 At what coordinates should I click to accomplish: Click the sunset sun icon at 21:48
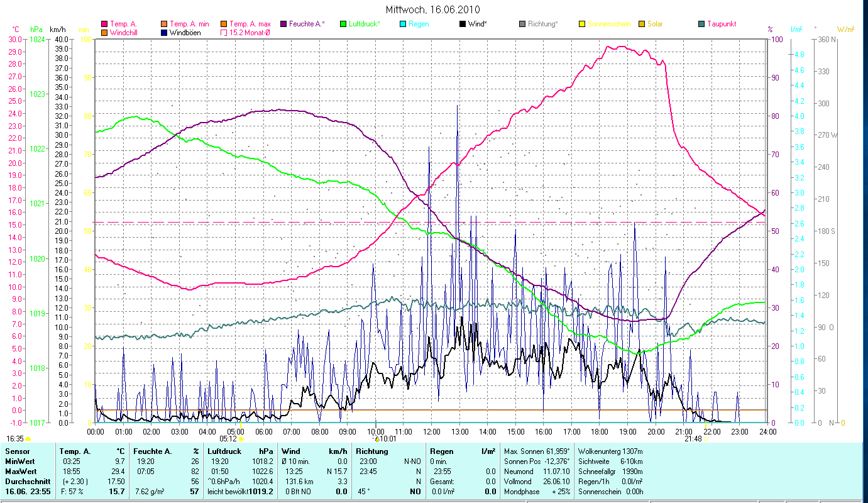tap(705, 439)
